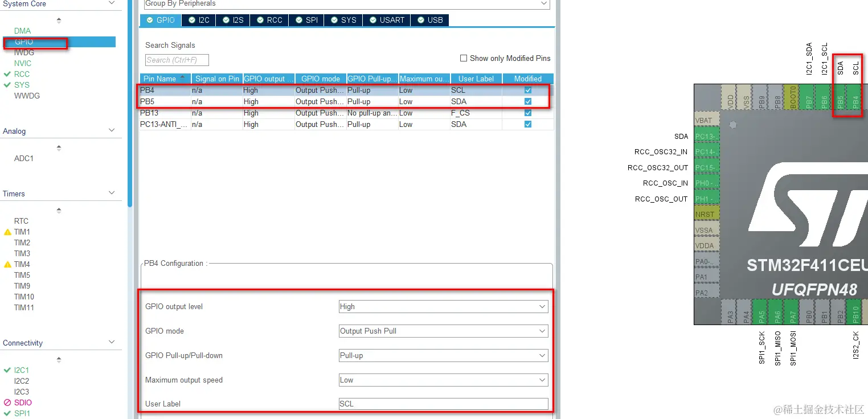Viewport: 868px width, 419px height.
Task: Select TIM5 timer
Action: point(22,275)
